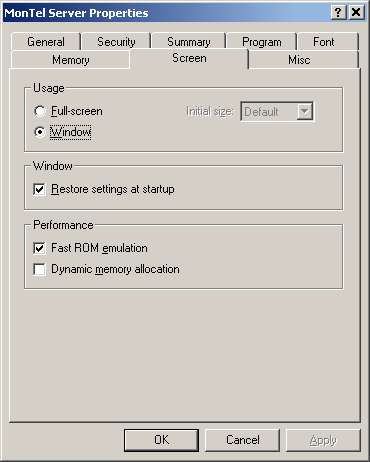Screen dimensions: 370x462
Task: Switch to the Memory tab
Action: 71,60
